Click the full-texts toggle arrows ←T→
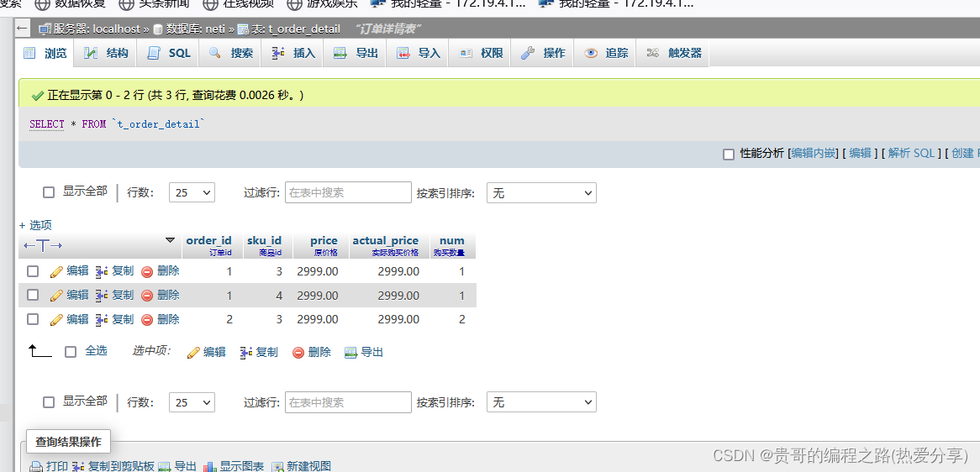This screenshot has height=472, width=980. [43, 245]
